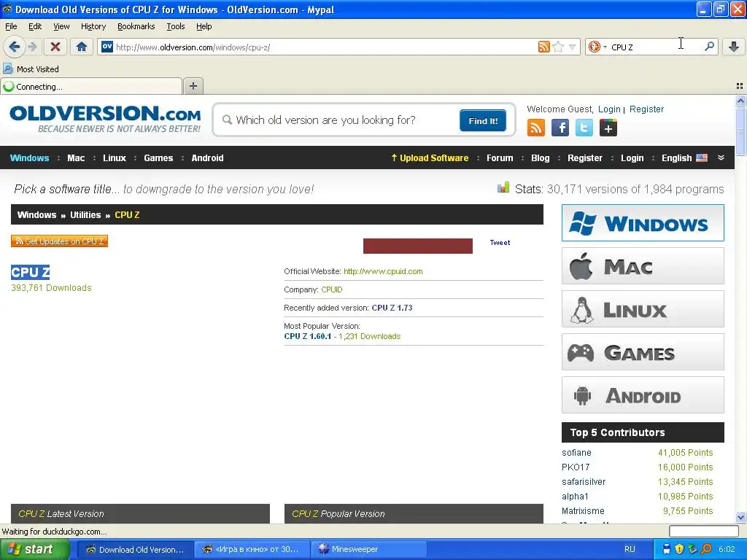Image resolution: width=747 pixels, height=560 pixels.
Task: Go to Android in the site navigation bar
Action: click(x=207, y=157)
